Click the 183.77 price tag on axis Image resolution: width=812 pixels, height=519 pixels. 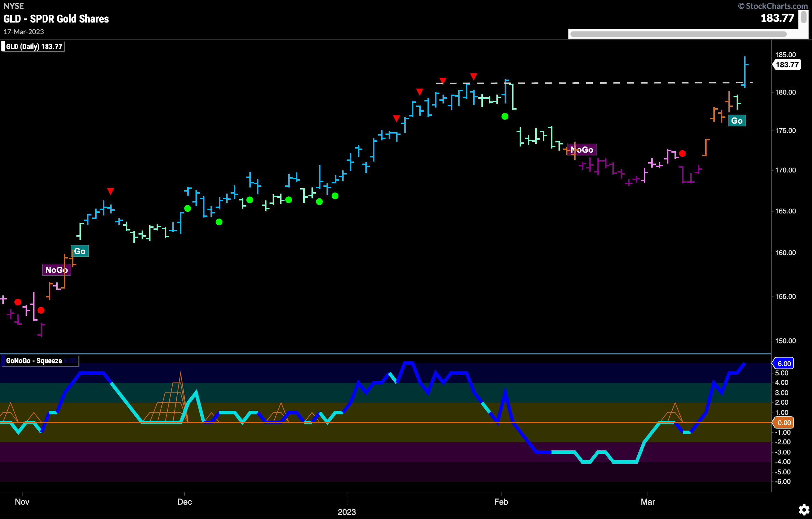pos(787,65)
